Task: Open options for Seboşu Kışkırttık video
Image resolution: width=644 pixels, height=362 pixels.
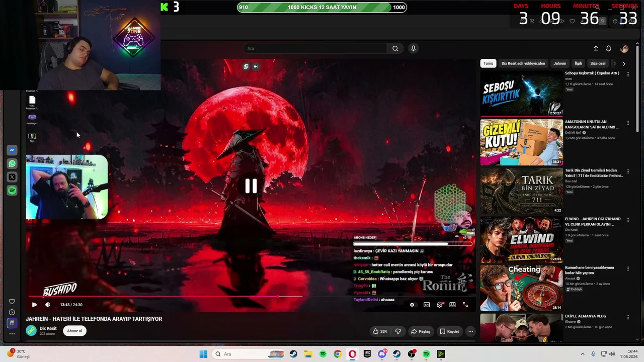Action: click(x=628, y=74)
